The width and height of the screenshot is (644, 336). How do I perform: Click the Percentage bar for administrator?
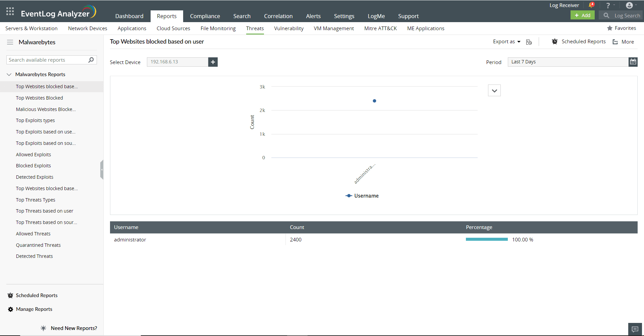(486, 239)
